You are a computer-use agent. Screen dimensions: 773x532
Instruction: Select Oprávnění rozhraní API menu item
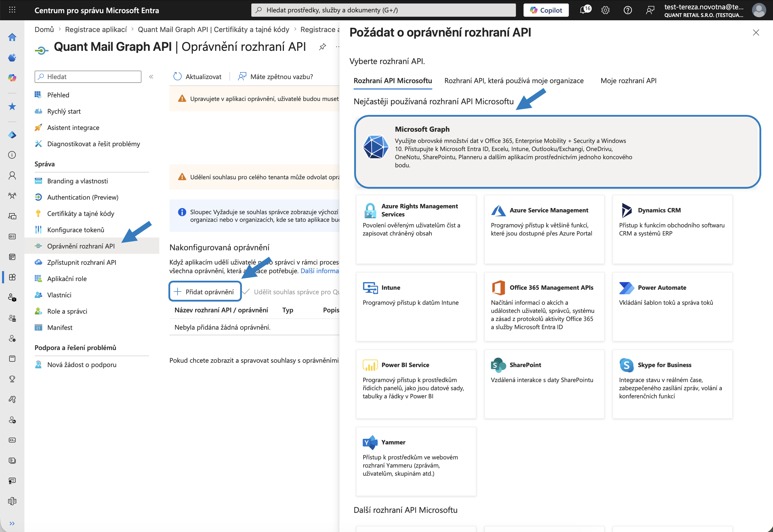[x=92, y=246]
